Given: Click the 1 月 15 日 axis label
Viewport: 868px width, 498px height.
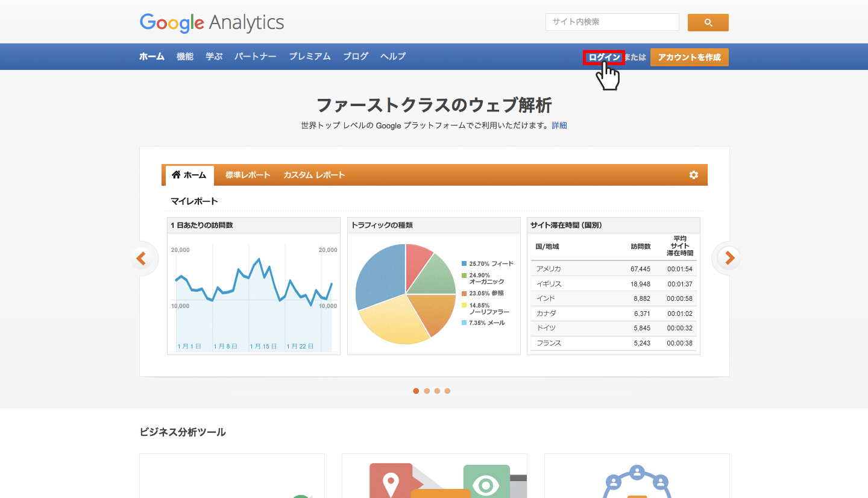Looking at the screenshot, I should tap(263, 346).
